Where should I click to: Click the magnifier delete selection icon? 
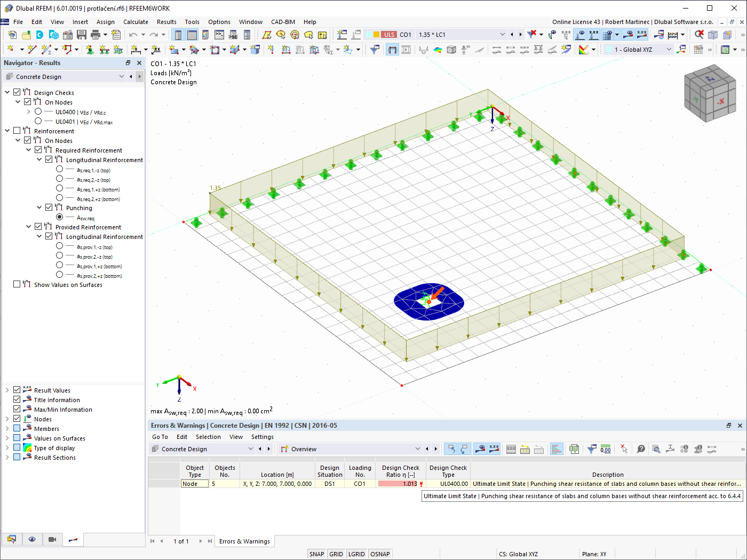[x=699, y=35]
